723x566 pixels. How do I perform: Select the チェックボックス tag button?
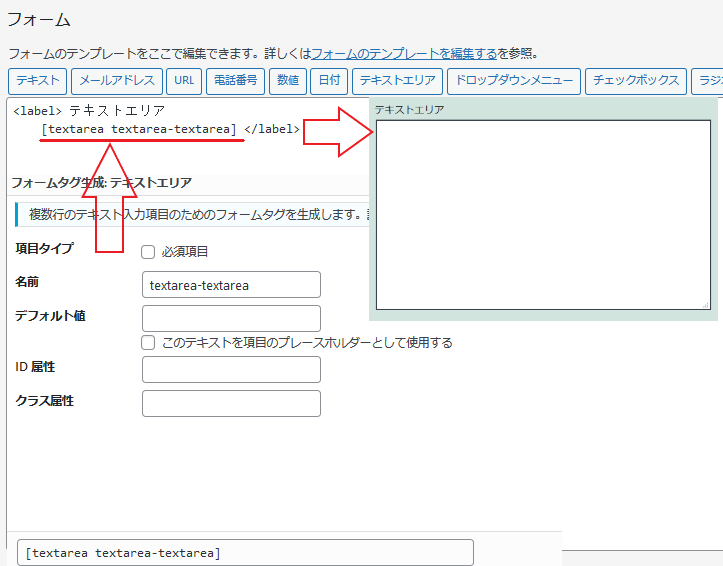(x=636, y=81)
